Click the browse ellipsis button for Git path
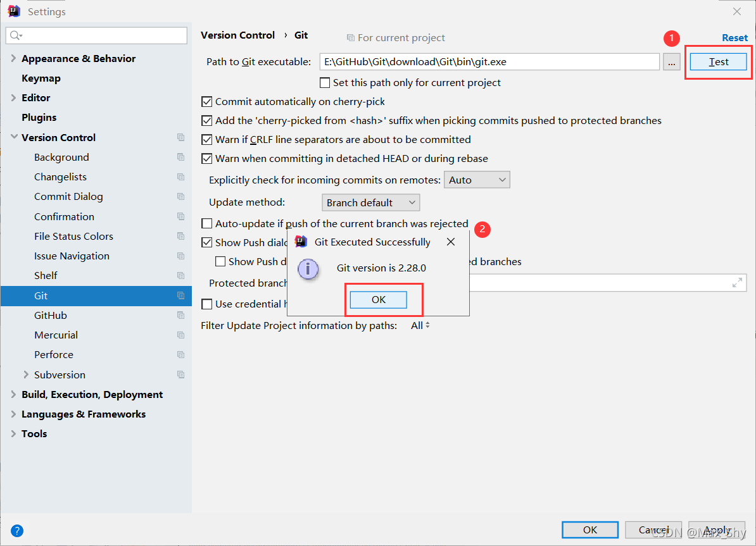Image resolution: width=756 pixels, height=546 pixels. tap(671, 61)
